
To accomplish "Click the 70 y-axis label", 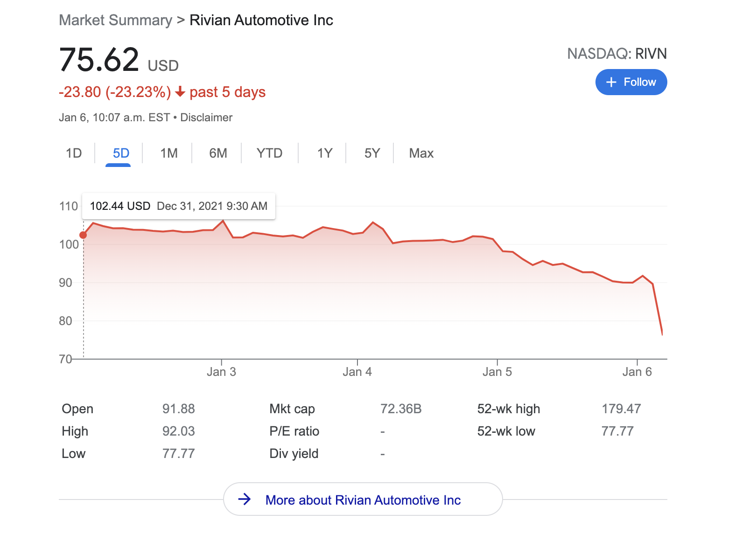I will point(66,359).
